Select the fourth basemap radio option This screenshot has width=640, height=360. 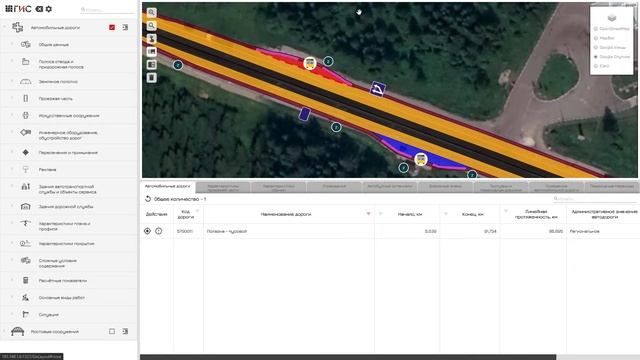pyautogui.click(x=596, y=57)
